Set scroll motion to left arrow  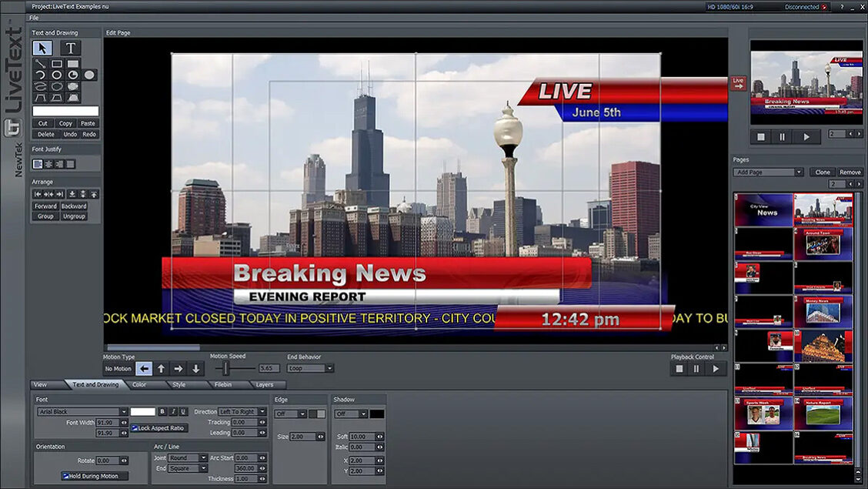click(x=144, y=369)
